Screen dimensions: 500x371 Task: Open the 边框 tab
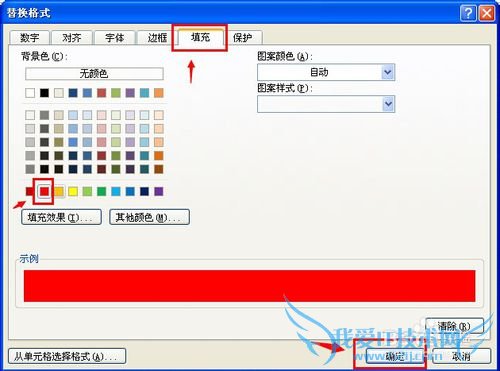tap(157, 38)
